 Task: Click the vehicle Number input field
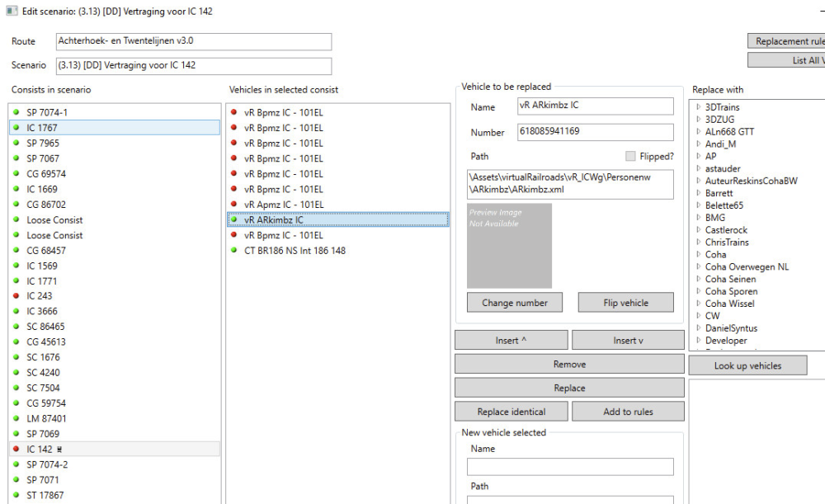tap(595, 132)
